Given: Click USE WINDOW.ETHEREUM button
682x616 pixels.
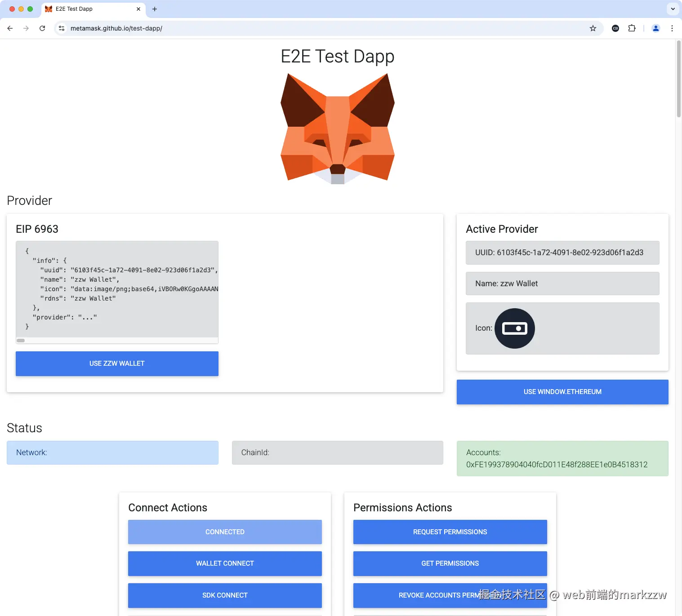Looking at the screenshot, I should [x=562, y=392].
